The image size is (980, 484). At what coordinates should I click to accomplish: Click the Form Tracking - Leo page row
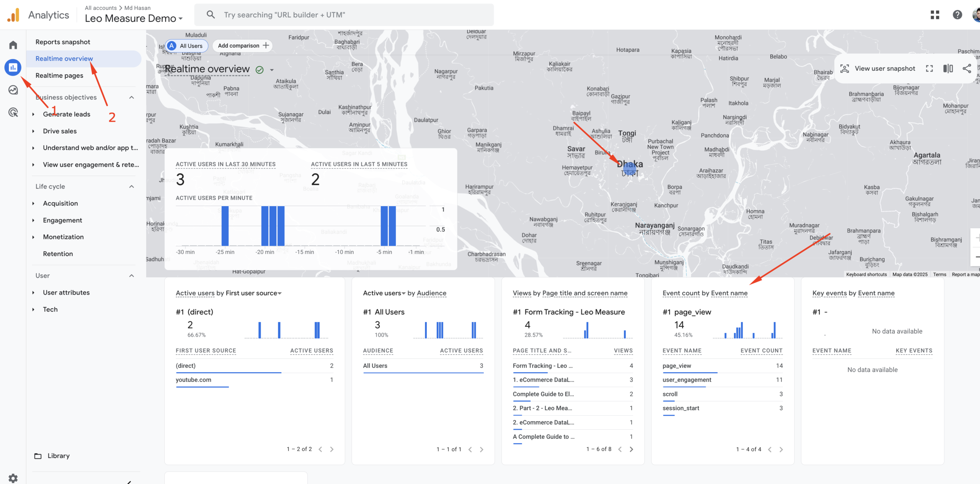coord(573,366)
